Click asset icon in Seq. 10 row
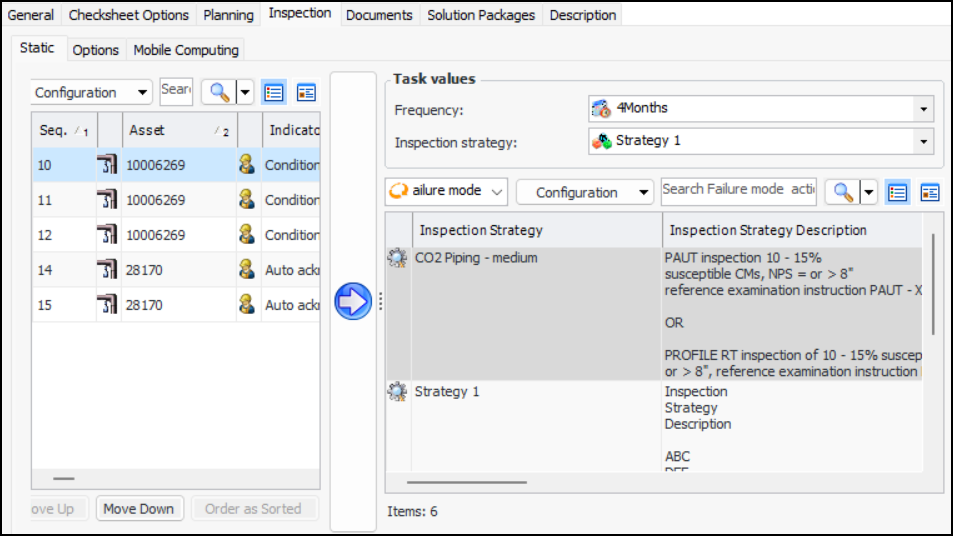The width and height of the screenshot is (953, 536). coord(108,165)
